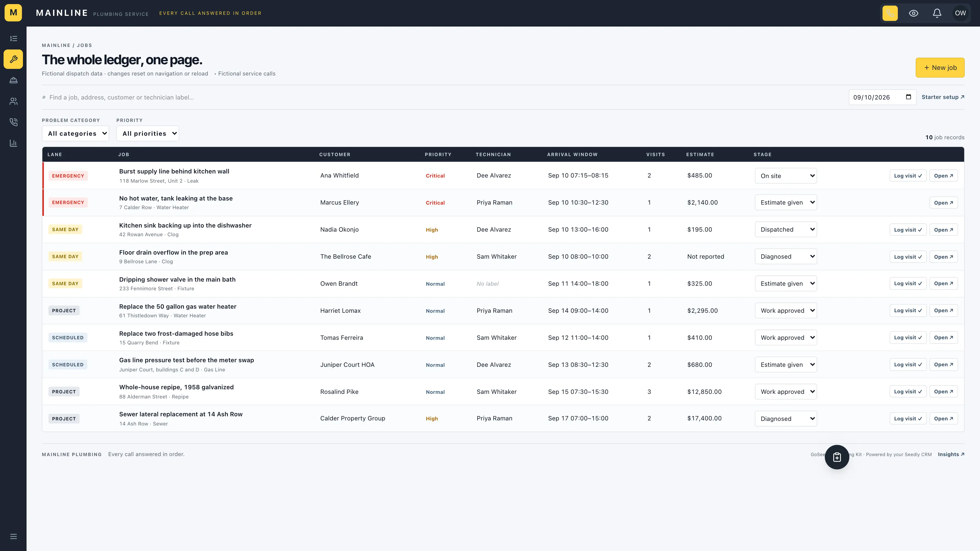Viewport: 980px width, 551px height.
Task: Open the Gas line pressure test job record
Action: (944, 364)
